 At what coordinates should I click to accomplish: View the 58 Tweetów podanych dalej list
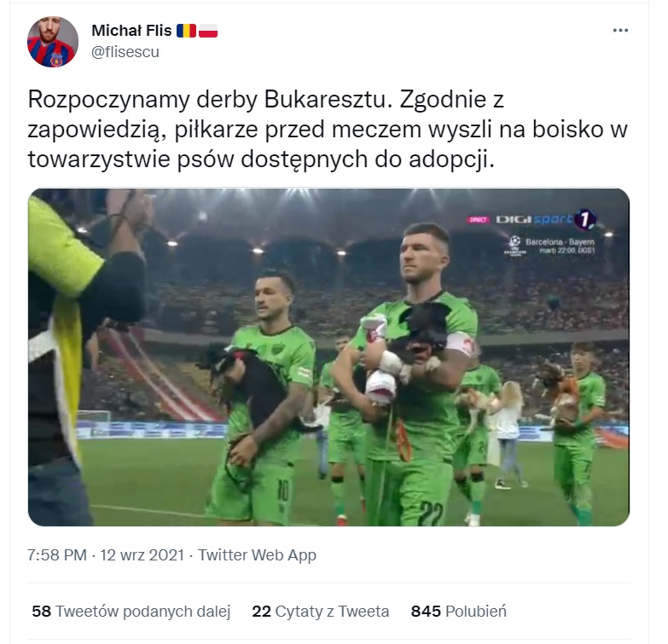pos(131,611)
